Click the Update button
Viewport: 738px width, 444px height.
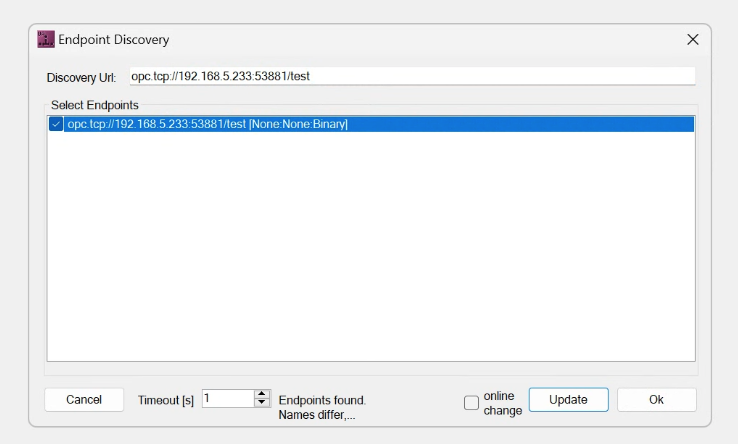[569, 400]
